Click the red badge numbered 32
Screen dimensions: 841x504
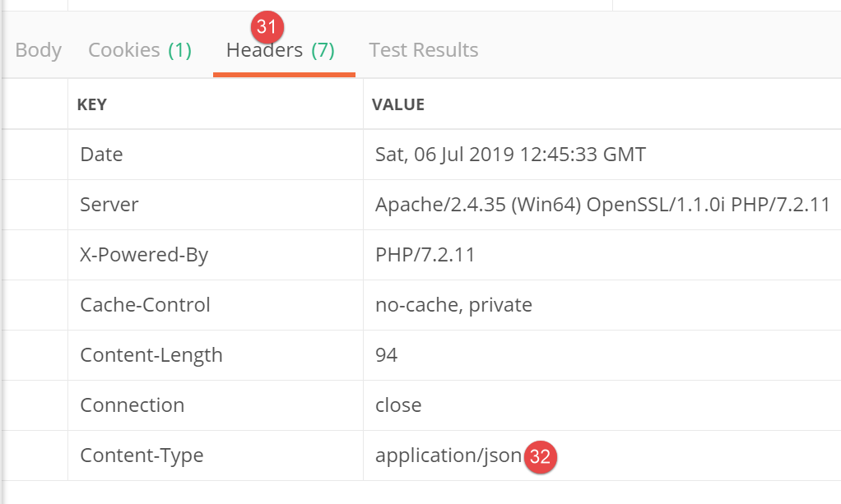point(540,456)
